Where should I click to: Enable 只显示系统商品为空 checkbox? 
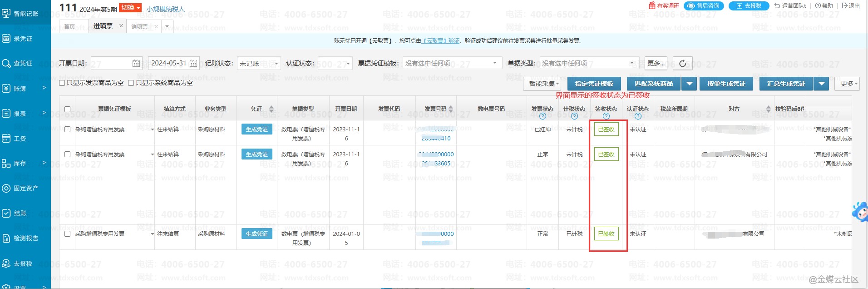(131, 83)
